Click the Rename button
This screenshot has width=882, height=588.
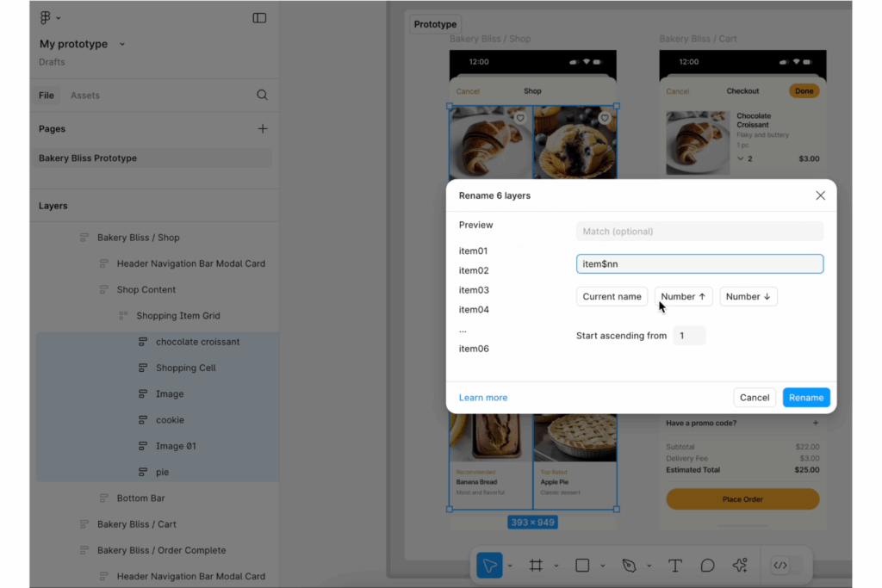tap(806, 397)
